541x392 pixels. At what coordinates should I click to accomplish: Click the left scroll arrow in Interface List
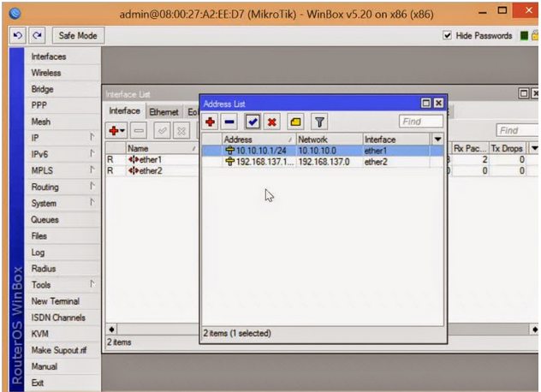click(111, 330)
